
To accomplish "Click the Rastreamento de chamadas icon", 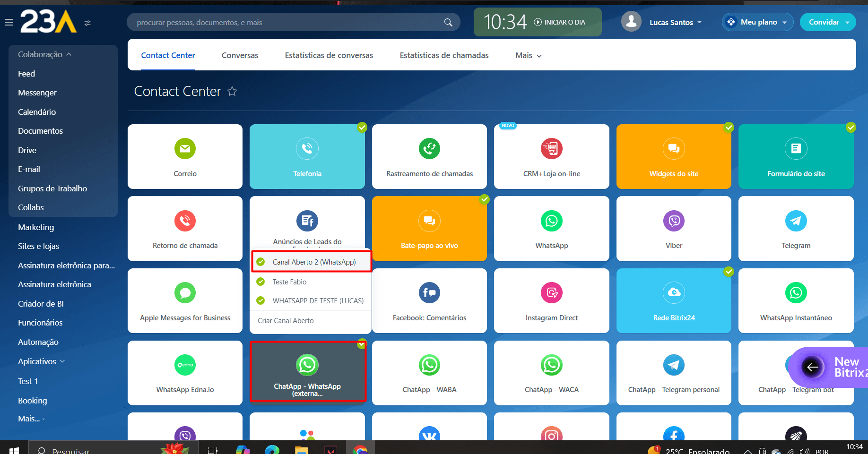I will pos(429,149).
